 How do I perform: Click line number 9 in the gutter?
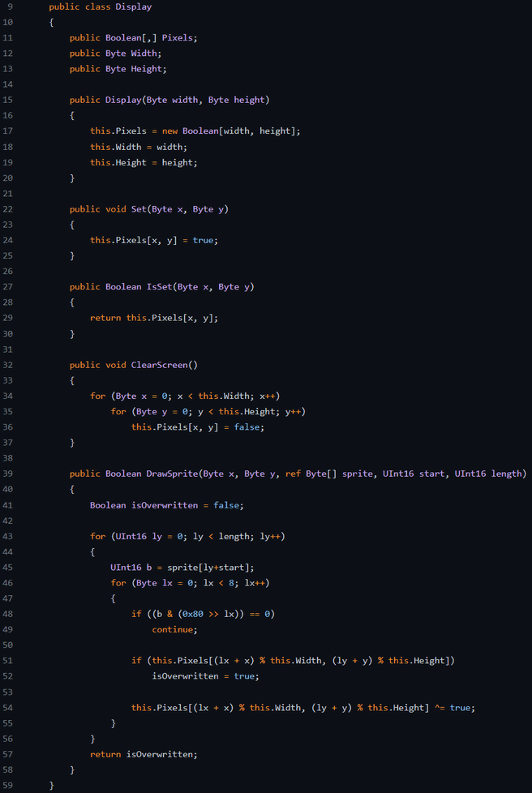coord(11,7)
